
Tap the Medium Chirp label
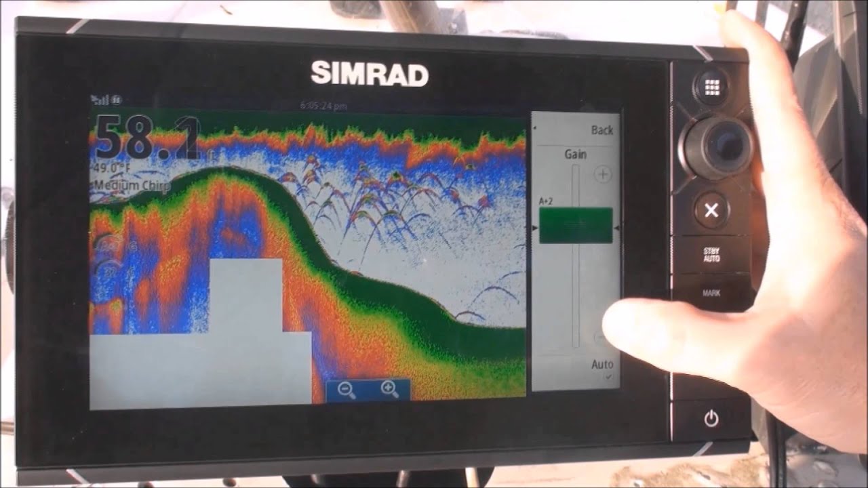pos(132,185)
